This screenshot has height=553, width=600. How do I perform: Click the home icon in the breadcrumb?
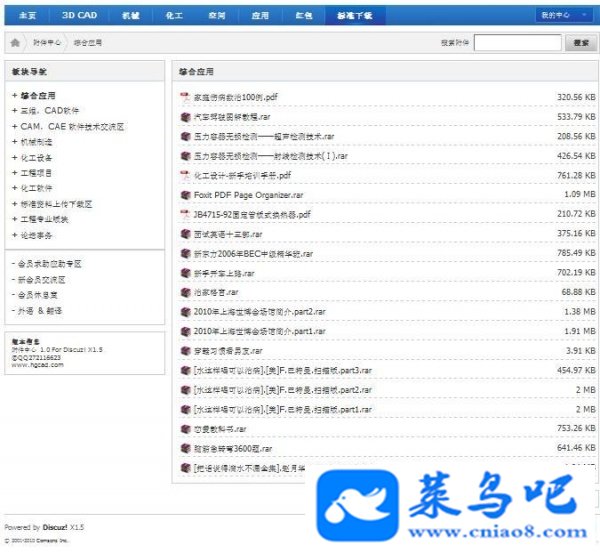point(15,42)
